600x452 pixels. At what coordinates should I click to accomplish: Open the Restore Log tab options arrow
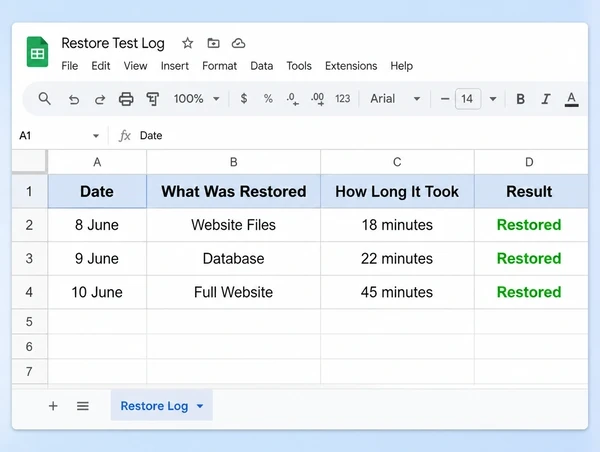click(x=200, y=406)
